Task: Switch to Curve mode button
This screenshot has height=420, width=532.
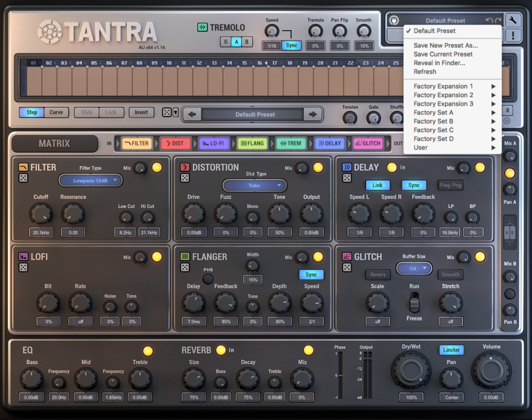Action: pyautogui.click(x=57, y=112)
